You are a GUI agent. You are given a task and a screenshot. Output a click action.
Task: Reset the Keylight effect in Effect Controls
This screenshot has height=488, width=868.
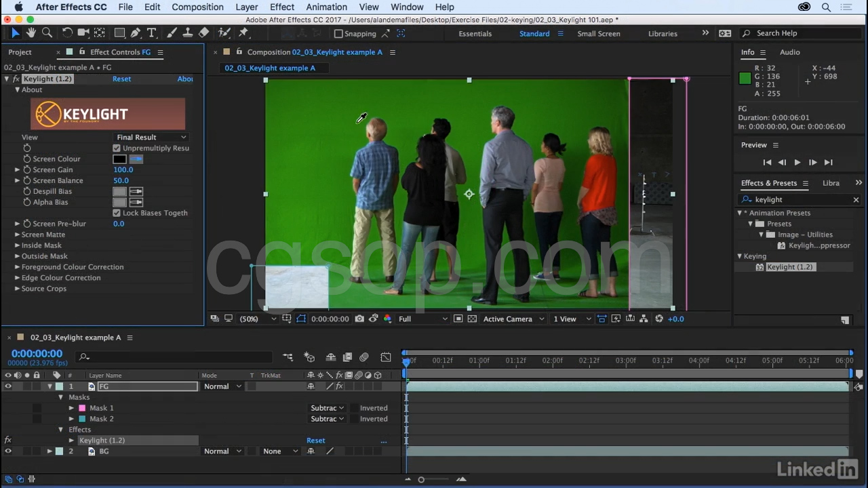[x=121, y=79]
